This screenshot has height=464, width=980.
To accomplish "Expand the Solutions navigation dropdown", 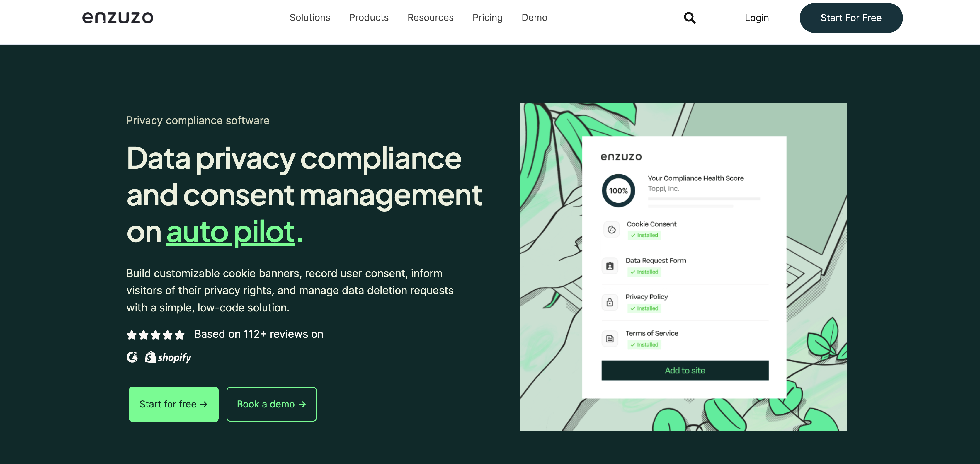I will [310, 18].
